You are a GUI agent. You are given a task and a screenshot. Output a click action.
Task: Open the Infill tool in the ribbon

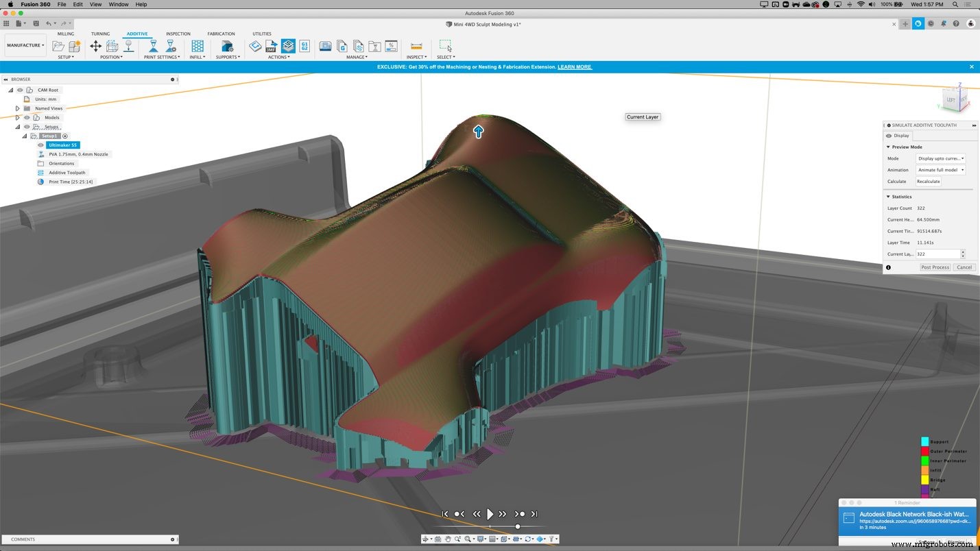[x=196, y=46]
